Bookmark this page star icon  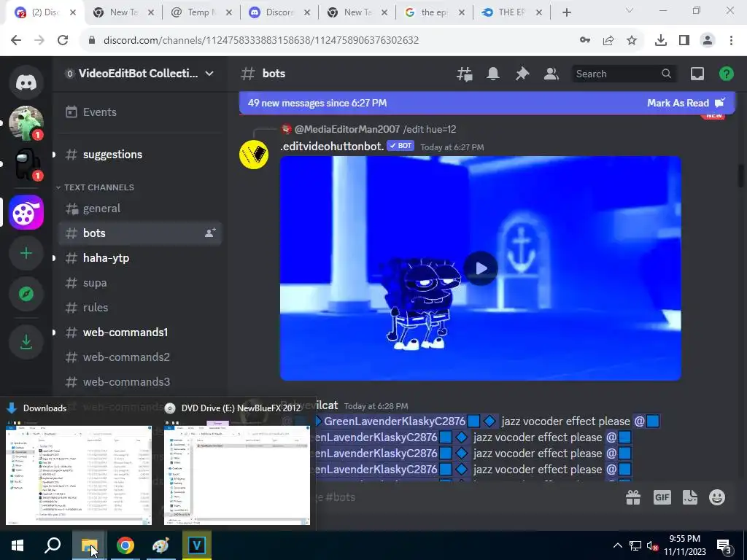[632, 40]
